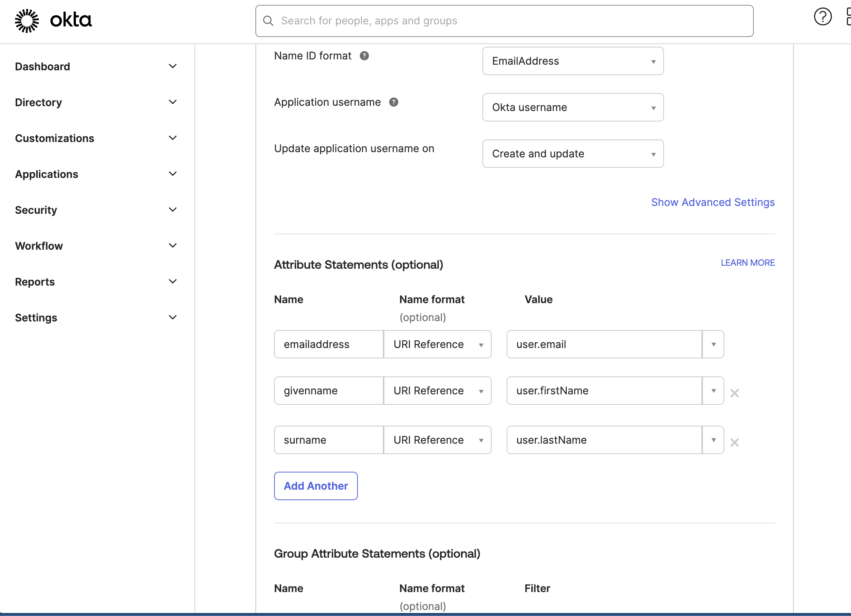Open the Application username dropdown
851x616 pixels.
pyautogui.click(x=573, y=107)
